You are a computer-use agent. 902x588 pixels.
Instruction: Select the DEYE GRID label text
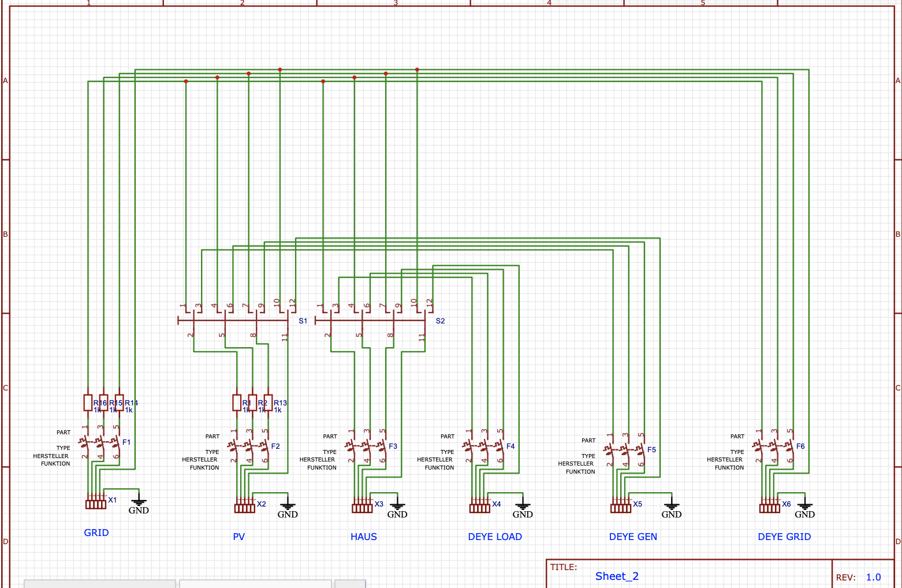[x=784, y=537]
